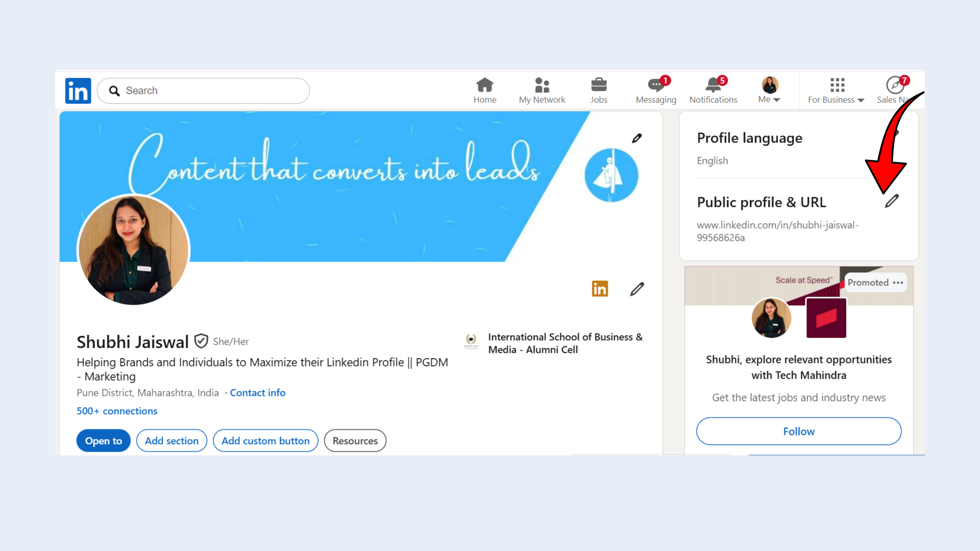Open International School of Business & Media link
Image resolution: width=980 pixels, height=551 pixels.
[x=565, y=343]
